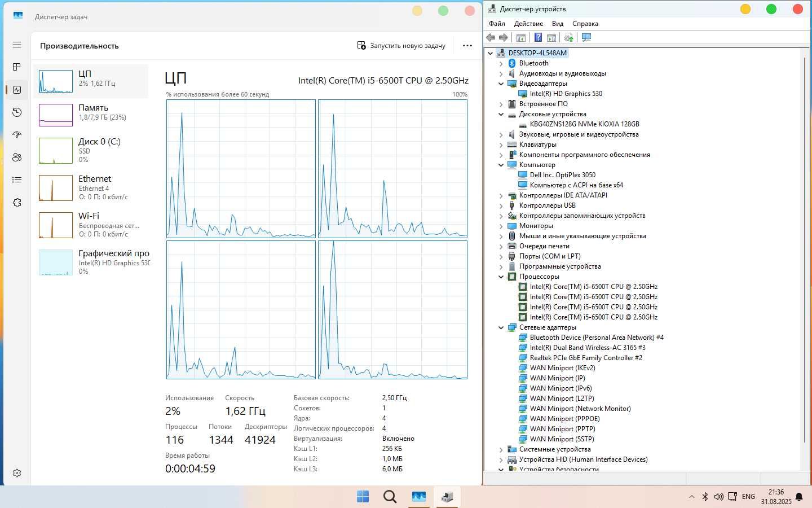Screen dimensions: 812x508
Task: Open the Services icon in Task Manager sidebar
Action: (x=17, y=203)
